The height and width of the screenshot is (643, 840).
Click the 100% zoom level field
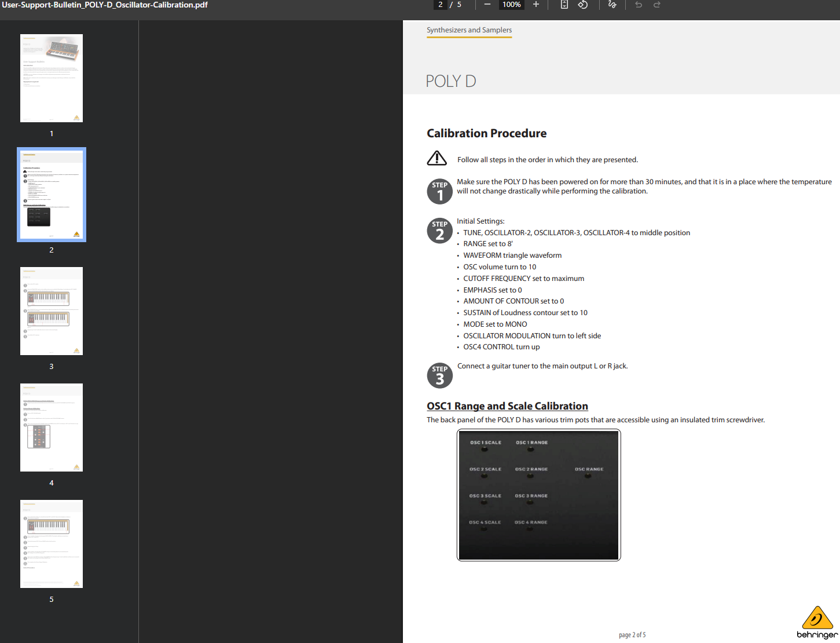(x=512, y=5)
